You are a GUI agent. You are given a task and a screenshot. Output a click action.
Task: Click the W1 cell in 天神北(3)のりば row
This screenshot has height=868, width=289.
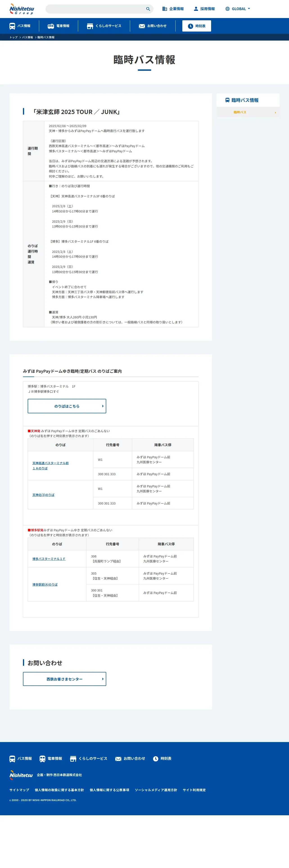click(112, 489)
